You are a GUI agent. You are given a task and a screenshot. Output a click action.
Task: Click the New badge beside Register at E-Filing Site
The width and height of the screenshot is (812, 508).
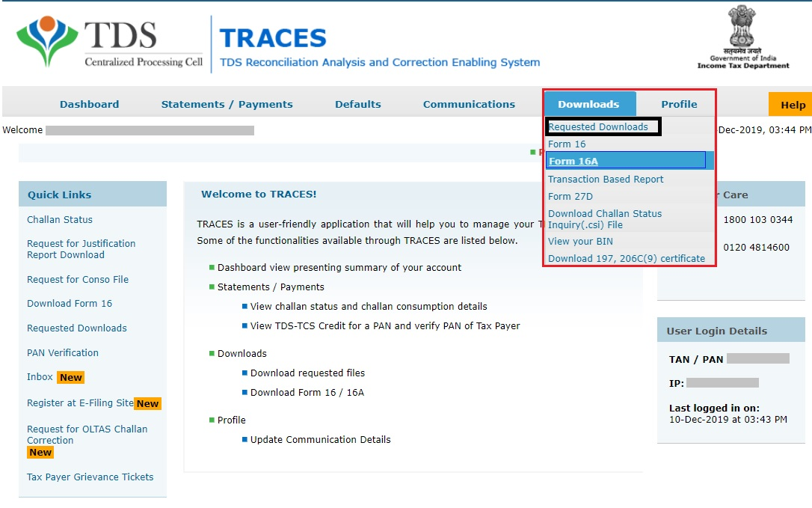point(147,403)
